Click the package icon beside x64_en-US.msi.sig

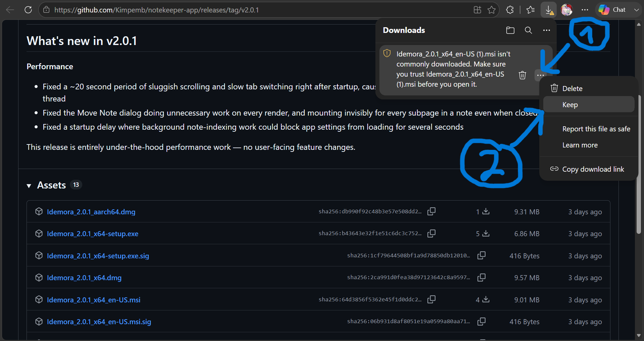[x=39, y=321]
